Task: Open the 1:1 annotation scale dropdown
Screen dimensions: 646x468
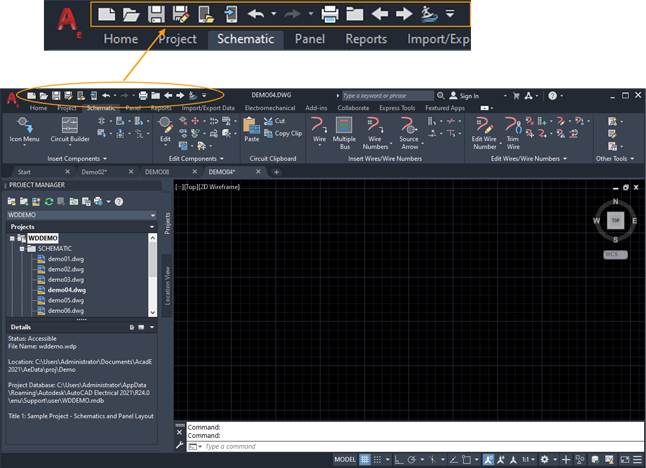Action: point(528,459)
